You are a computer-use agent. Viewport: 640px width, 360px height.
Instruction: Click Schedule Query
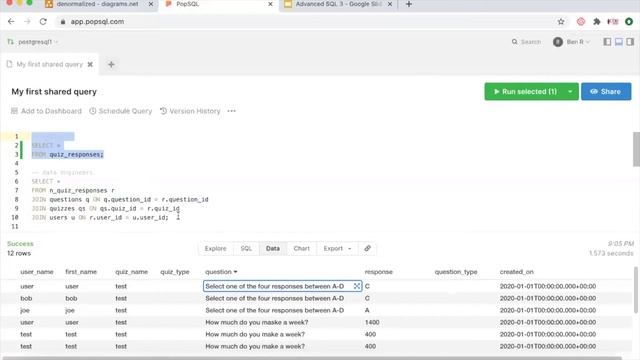pyautogui.click(x=120, y=111)
